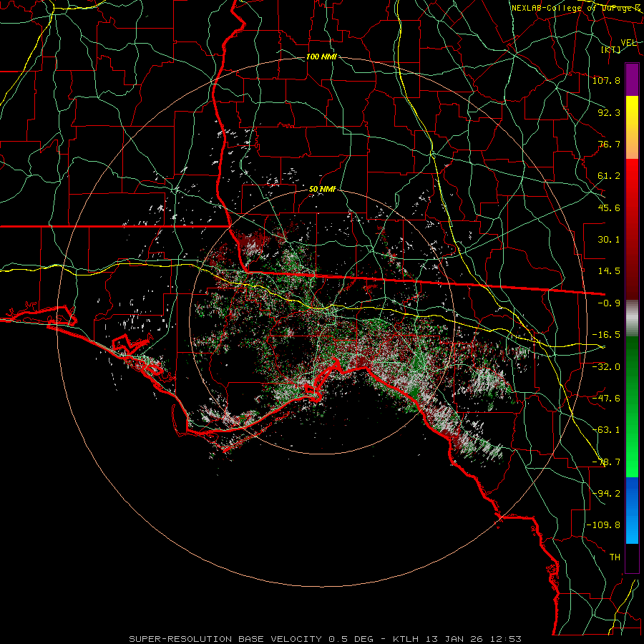Click the 'TH' label on the scale
This screenshot has height=644, width=644.
(x=615, y=557)
